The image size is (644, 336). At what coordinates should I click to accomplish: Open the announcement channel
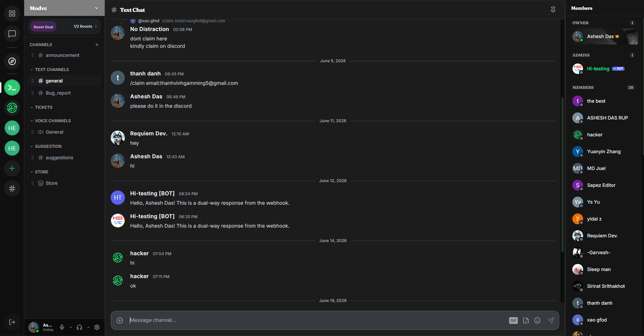64,55
